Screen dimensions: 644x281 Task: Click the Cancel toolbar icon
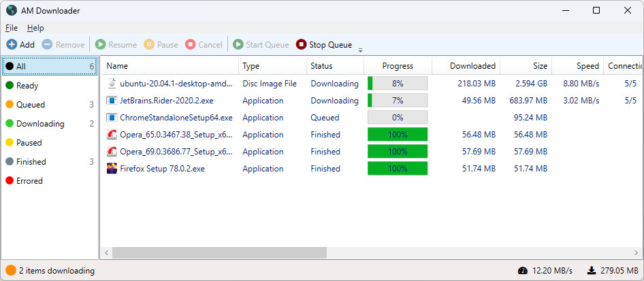click(190, 44)
